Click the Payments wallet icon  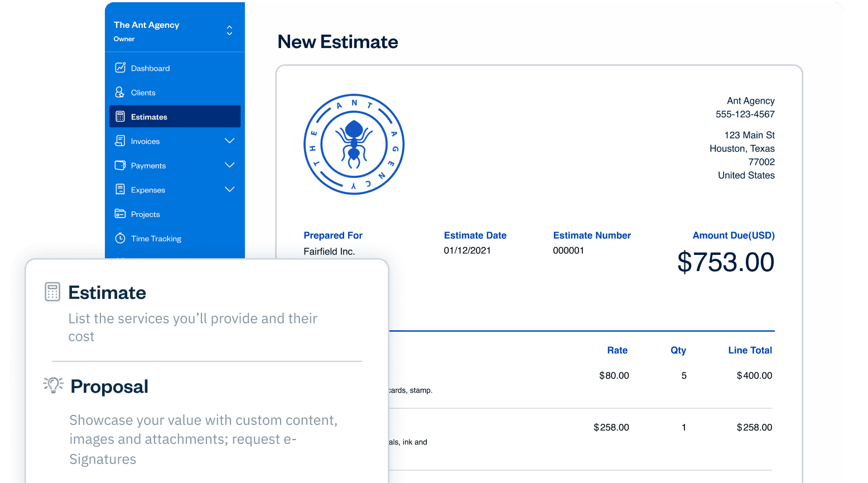tap(120, 165)
